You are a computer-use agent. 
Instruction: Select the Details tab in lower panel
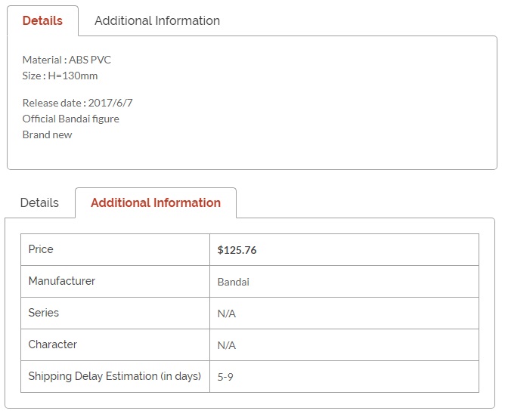pos(39,202)
